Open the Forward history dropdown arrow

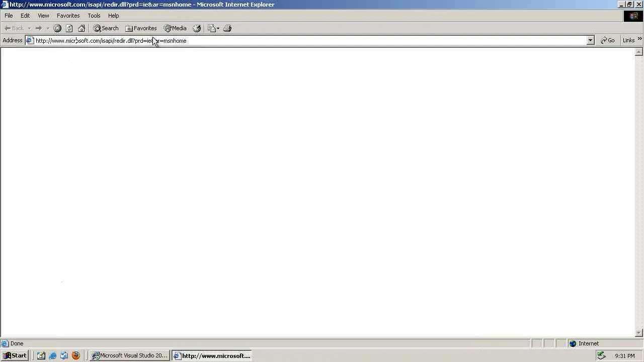tap(48, 28)
